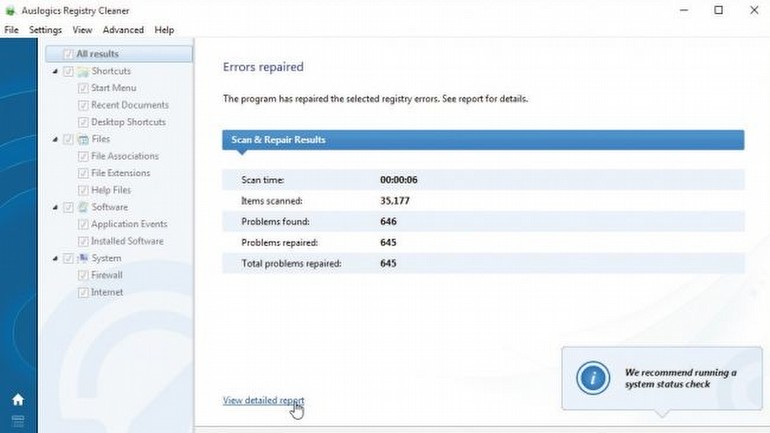Click the system status check recommendation
This screenshot has height=433, width=770.
pyautogui.click(x=680, y=378)
